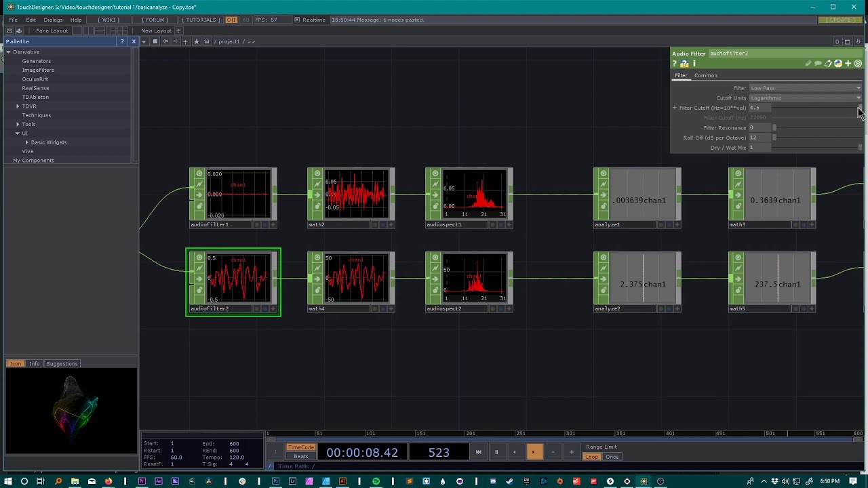Pause timeline playback
The height and width of the screenshot is (488, 868).
pyautogui.click(x=496, y=452)
